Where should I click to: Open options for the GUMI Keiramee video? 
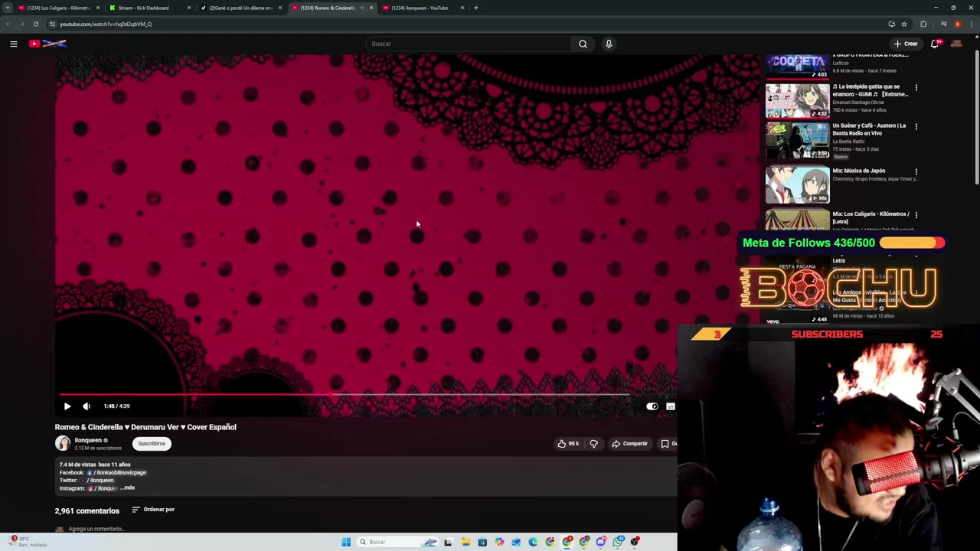coord(916,88)
